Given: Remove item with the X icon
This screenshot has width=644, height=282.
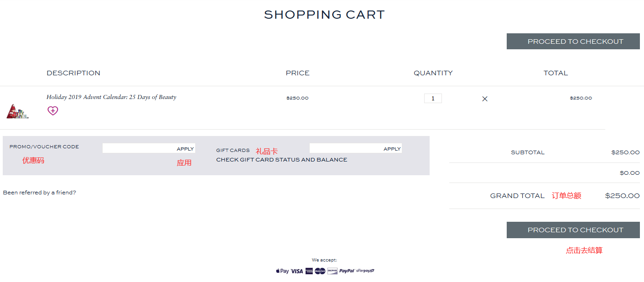Looking at the screenshot, I should (485, 99).
